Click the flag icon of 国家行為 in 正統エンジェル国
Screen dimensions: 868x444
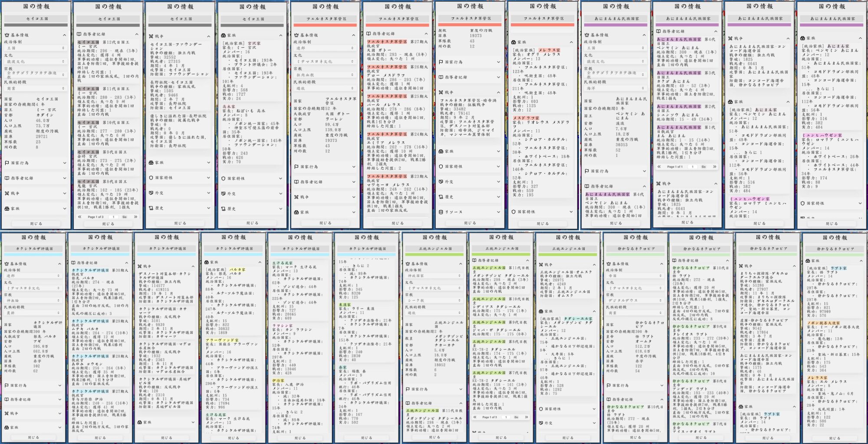[x=408, y=389]
